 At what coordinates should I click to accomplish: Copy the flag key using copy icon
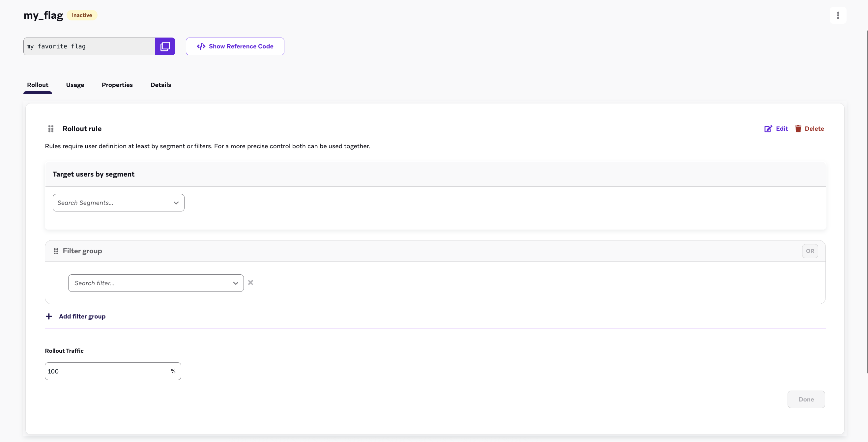pyautogui.click(x=165, y=46)
